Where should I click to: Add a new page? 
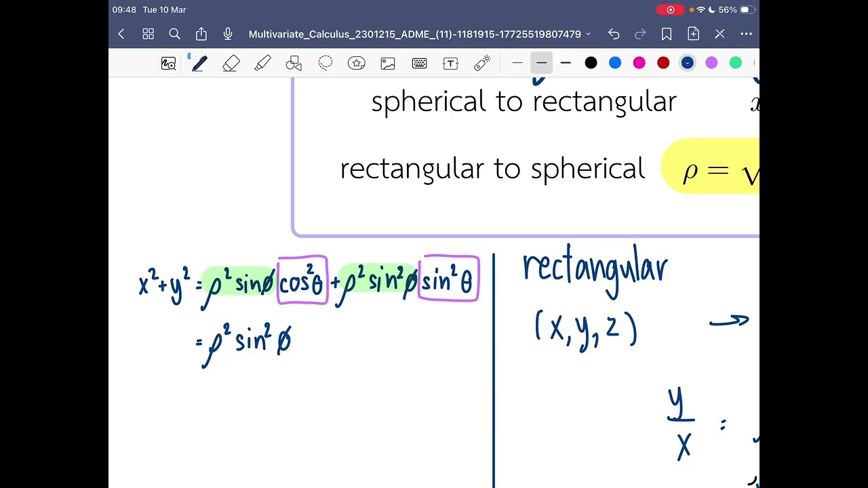(693, 34)
